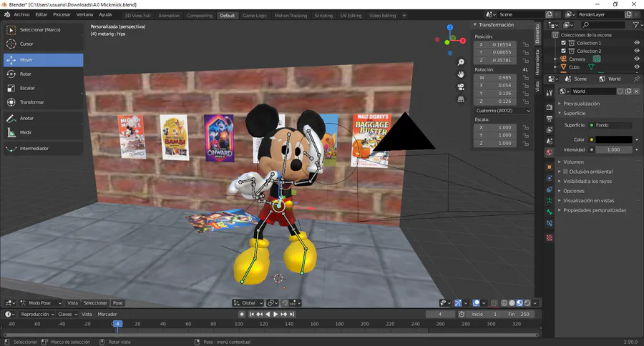Toggle Cubo visibility eye icon
This screenshot has width=644, height=346.
click(637, 67)
